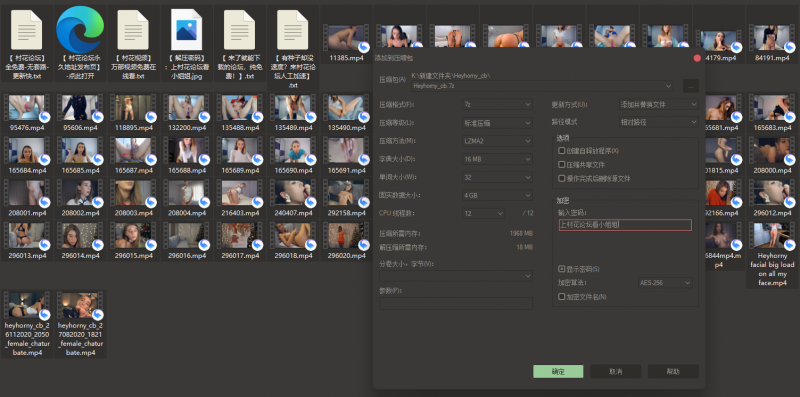
Task: Select file 216403.mp4
Action: point(239,198)
